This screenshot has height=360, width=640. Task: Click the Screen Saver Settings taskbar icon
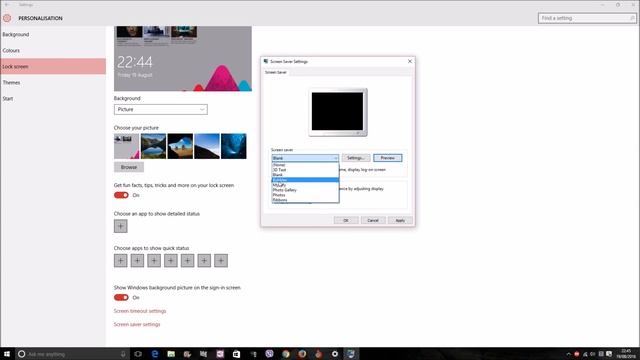click(351, 354)
